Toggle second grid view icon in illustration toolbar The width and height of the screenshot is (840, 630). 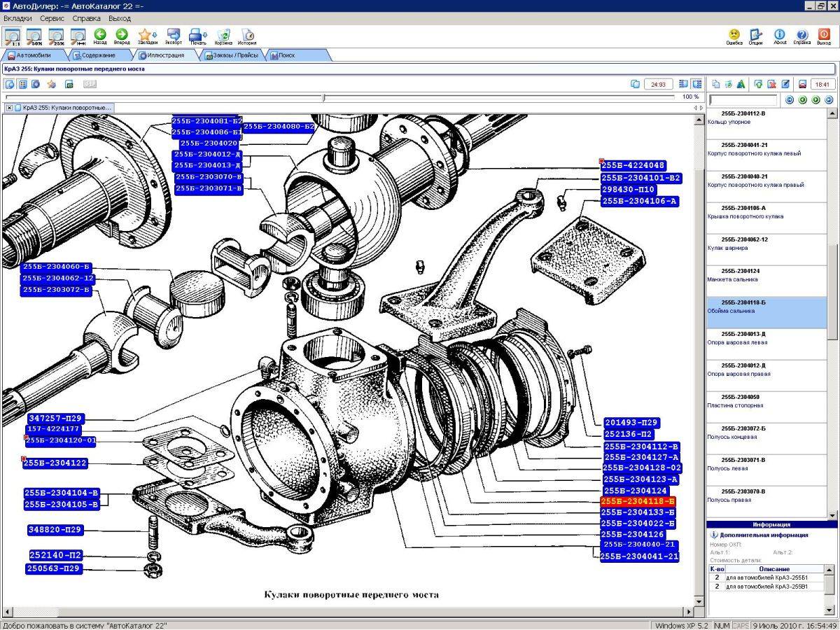coord(23,84)
